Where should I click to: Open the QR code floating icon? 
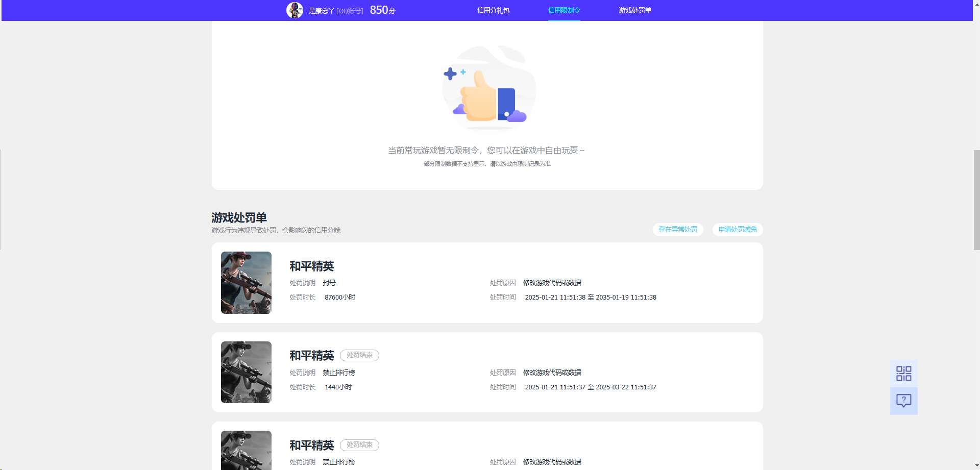(903, 373)
